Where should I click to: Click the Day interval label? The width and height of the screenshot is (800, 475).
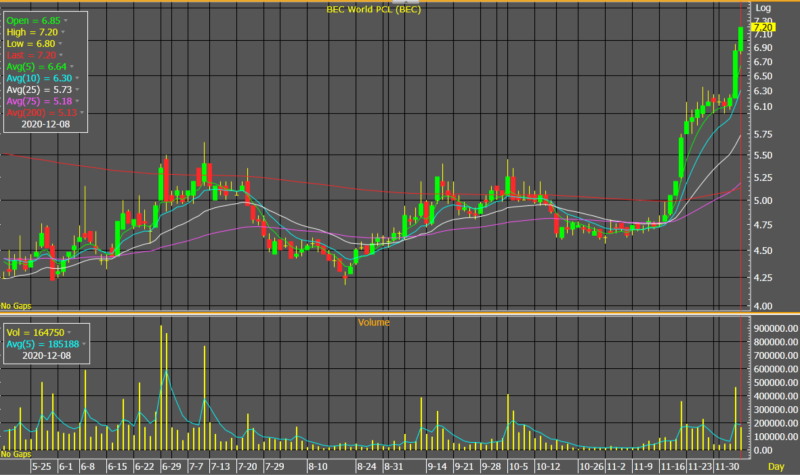pos(776,466)
